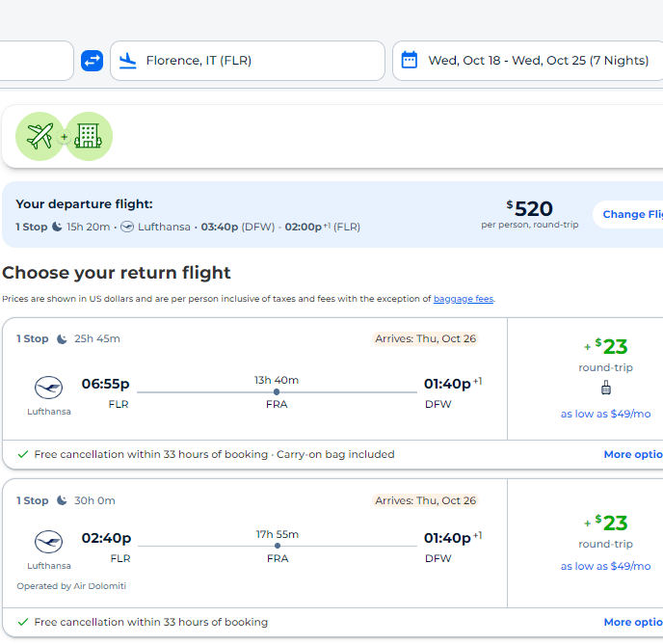Open the Florence, IT (FLR) destination field
The width and height of the screenshot is (663, 644).
(x=247, y=61)
